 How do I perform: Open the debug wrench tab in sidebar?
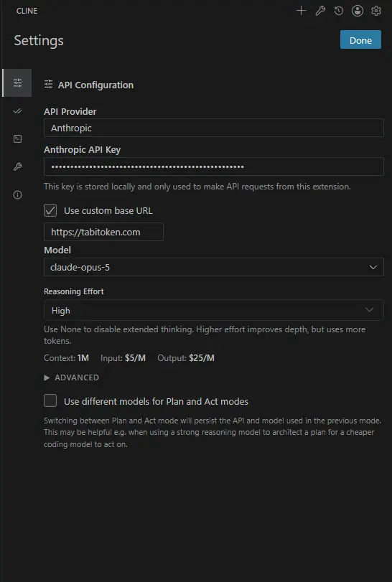coord(17,167)
